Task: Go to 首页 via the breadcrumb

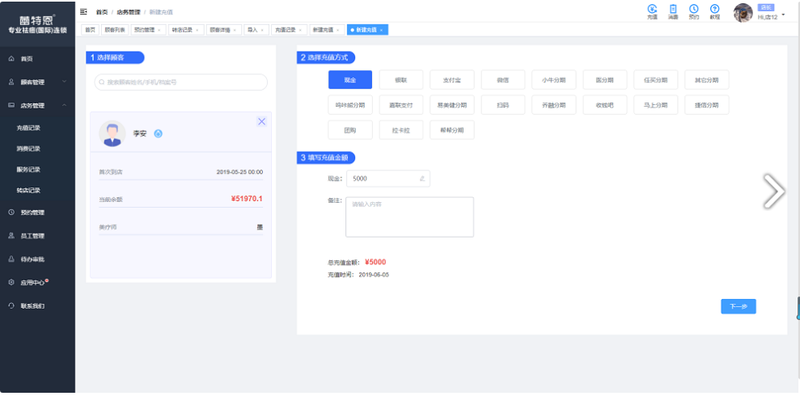Action: pos(102,12)
